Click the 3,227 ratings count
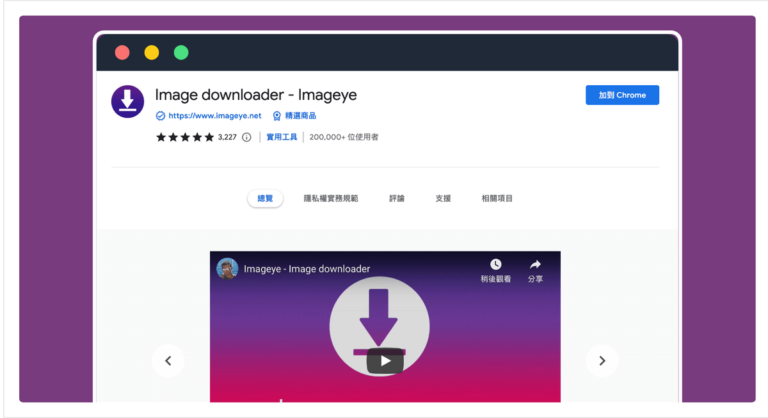The height and width of the screenshot is (418, 768). point(227,137)
